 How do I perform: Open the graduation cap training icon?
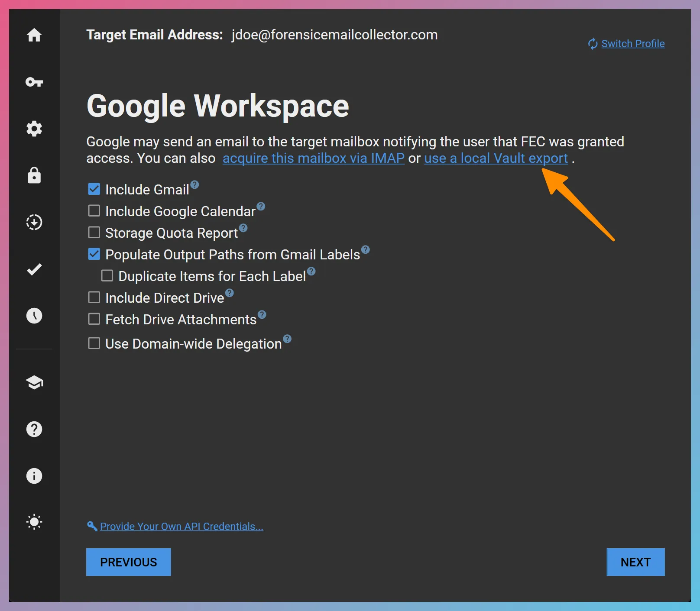(x=34, y=382)
